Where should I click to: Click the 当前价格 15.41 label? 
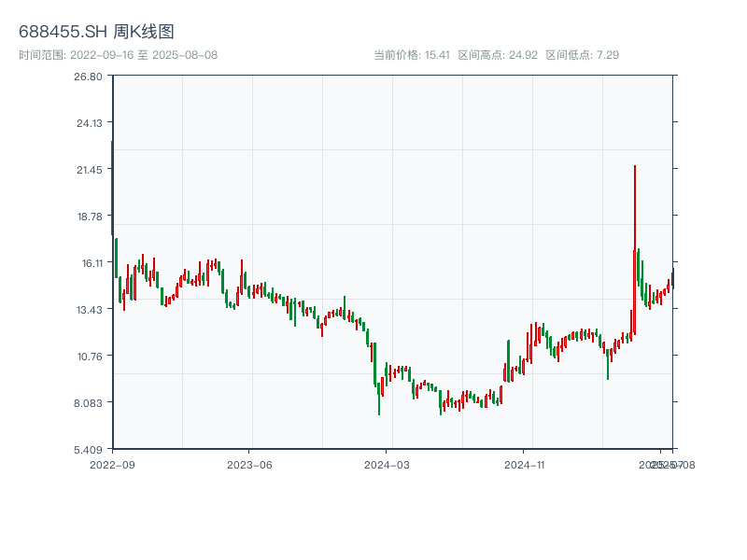point(412,55)
